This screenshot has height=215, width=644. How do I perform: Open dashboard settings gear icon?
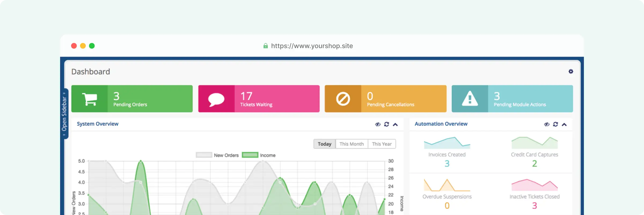pyautogui.click(x=571, y=71)
